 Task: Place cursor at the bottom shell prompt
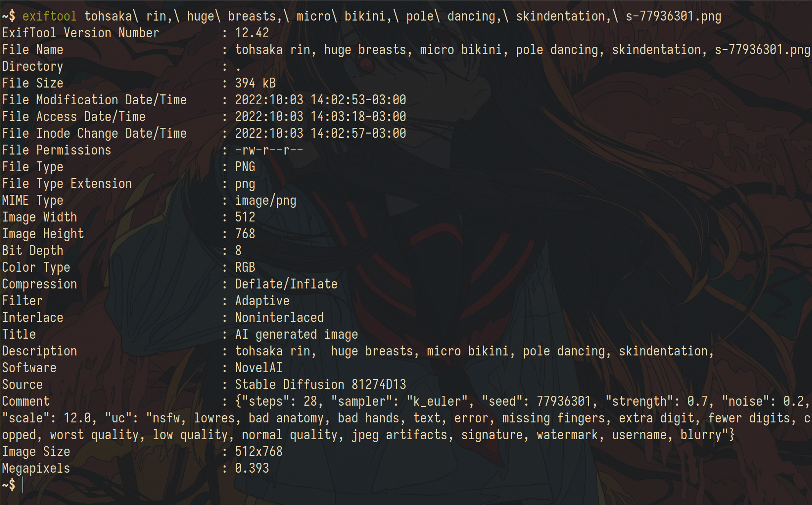[x=23, y=485]
